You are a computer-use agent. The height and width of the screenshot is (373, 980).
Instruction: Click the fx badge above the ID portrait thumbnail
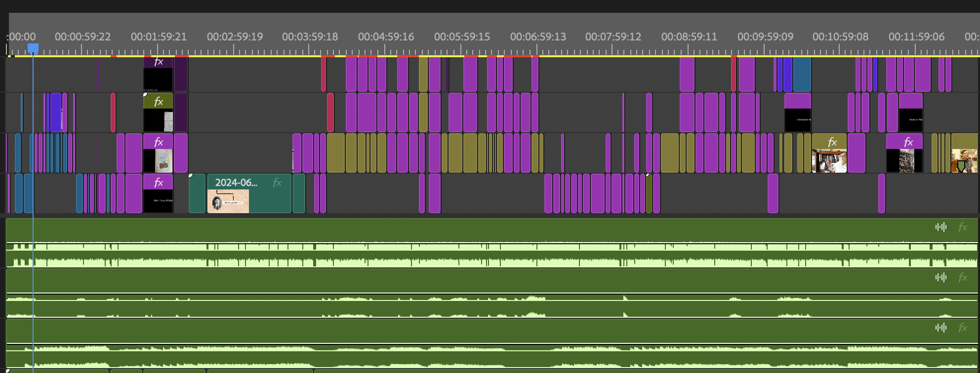pyautogui.click(x=159, y=142)
